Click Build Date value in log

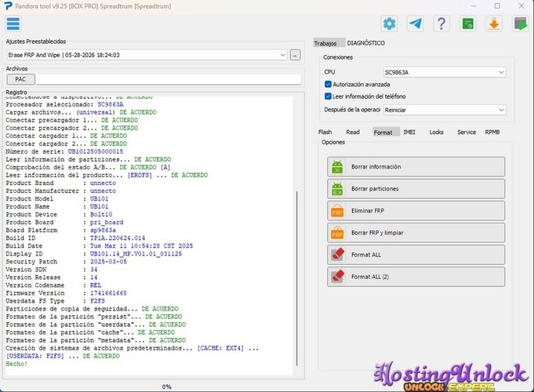tap(141, 246)
